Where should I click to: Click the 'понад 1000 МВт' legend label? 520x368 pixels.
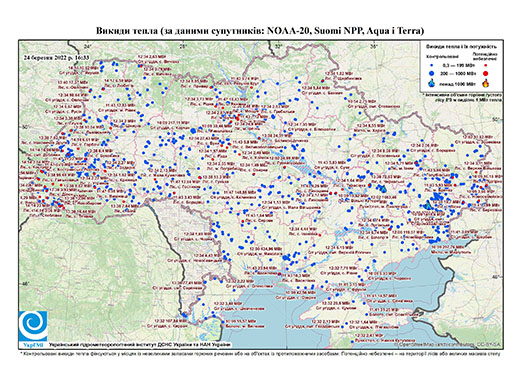457,83
